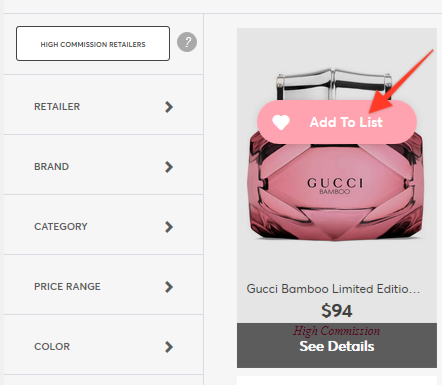Click the High Commission label text
Screen dimensions: 442x385
337,331
